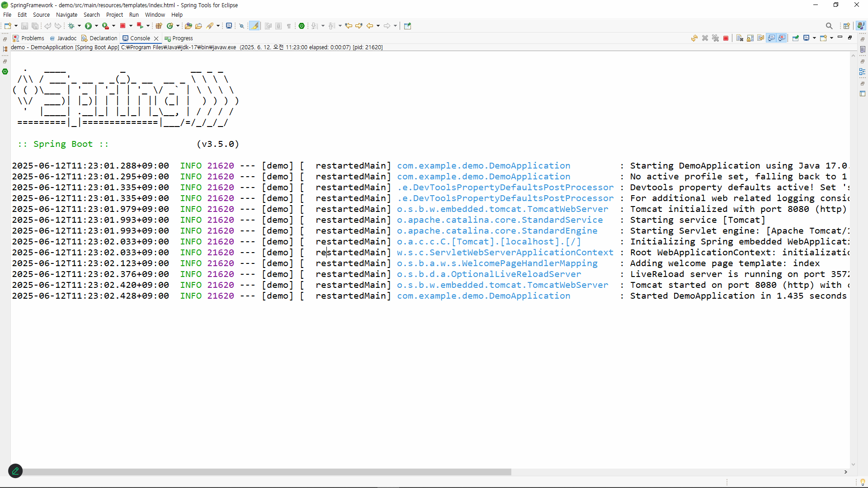Open the New Java Class dropdown arrow
Image resolution: width=868 pixels, height=488 pixels.
[x=178, y=26]
